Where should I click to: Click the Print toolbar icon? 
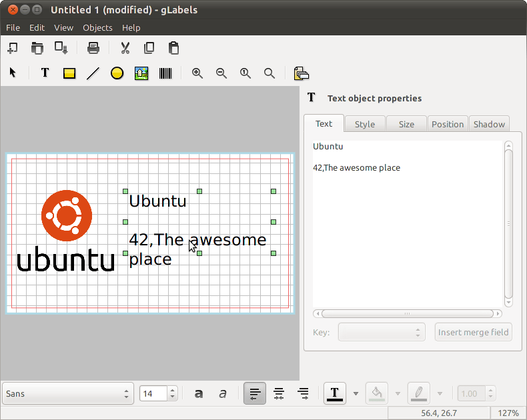tap(93, 48)
